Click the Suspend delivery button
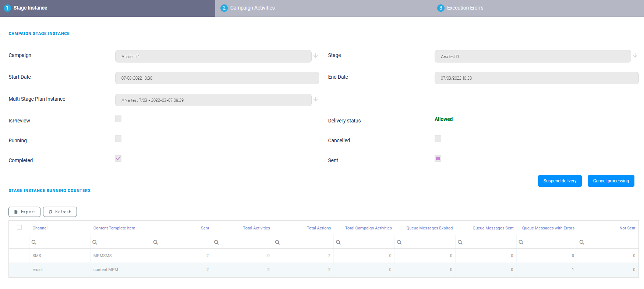This screenshot has height=289, width=644. [x=559, y=181]
